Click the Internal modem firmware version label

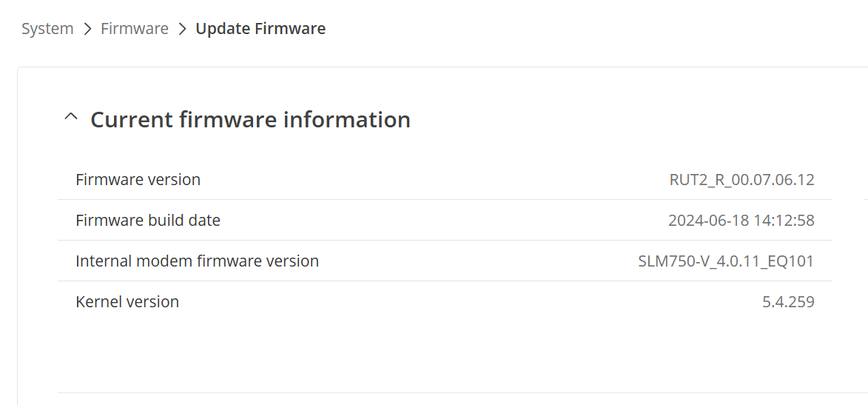(x=197, y=261)
